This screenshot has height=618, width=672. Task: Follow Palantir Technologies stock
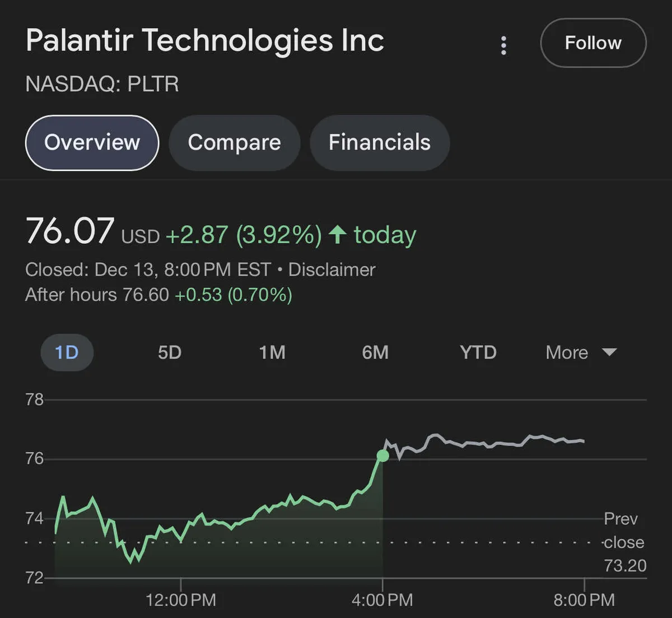(x=593, y=43)
